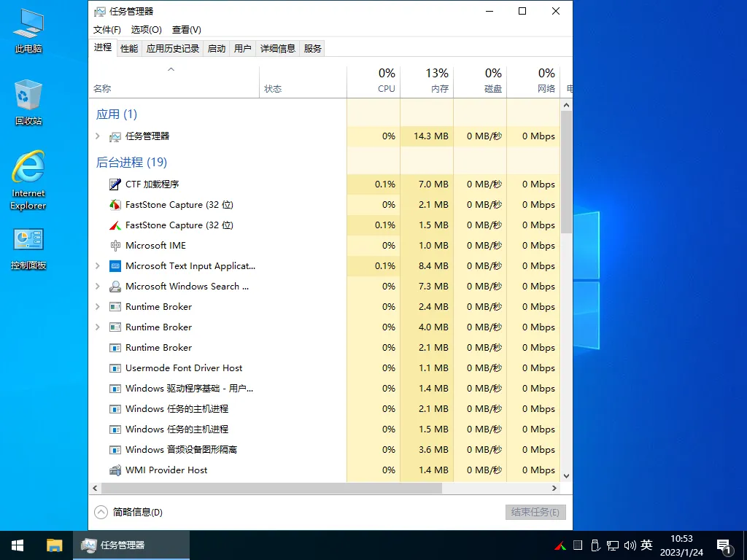This screenshot has height=560, width=747.
Task: Open the notification center icon
Action: coord(724,547)
